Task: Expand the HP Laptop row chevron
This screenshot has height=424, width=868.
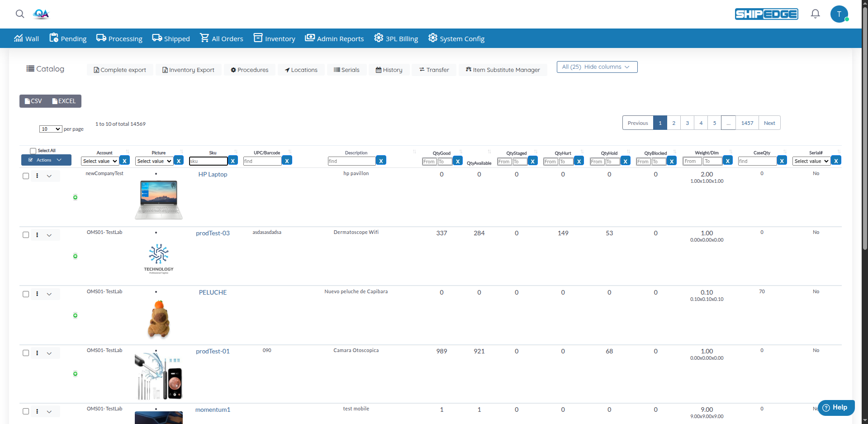Action: click(x=49, y=176)
